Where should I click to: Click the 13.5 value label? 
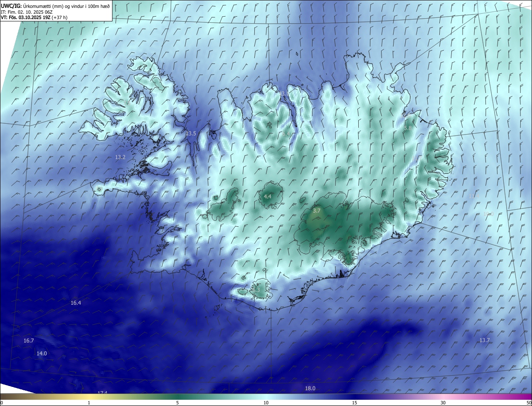[191, 134]
